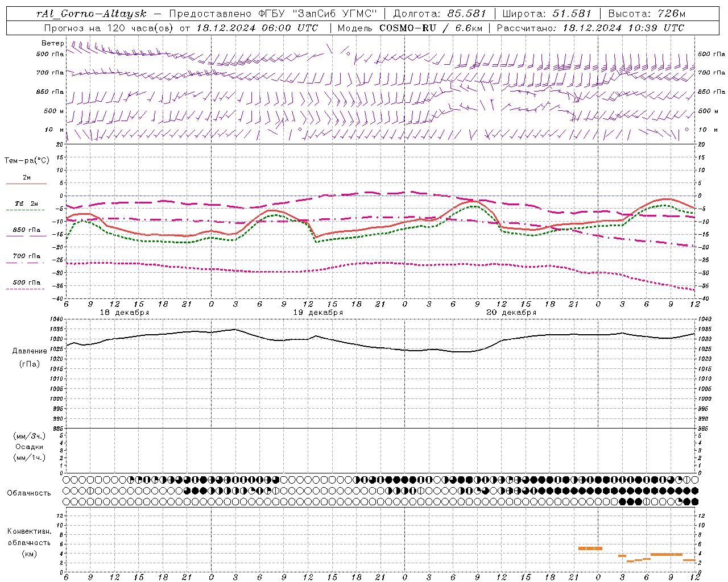Select the elevation text Высота: 726м
The height and width of the screenshot is (582, 728).
point(647,14)
